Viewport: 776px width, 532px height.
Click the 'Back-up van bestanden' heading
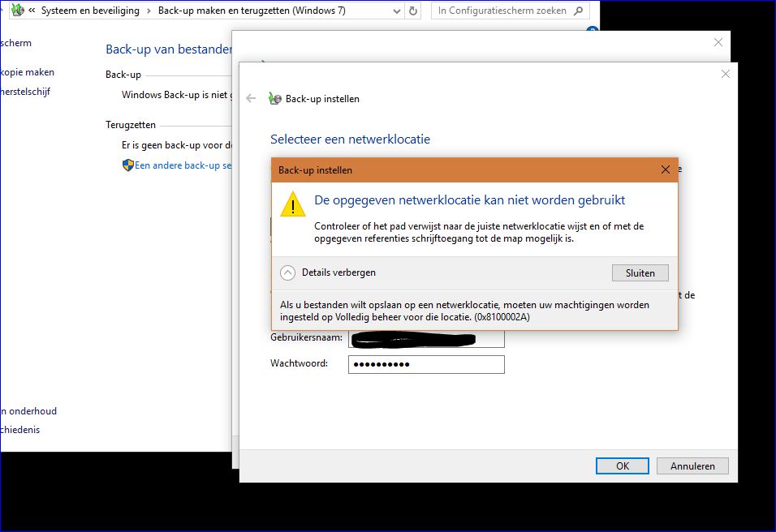pos(169,49)
